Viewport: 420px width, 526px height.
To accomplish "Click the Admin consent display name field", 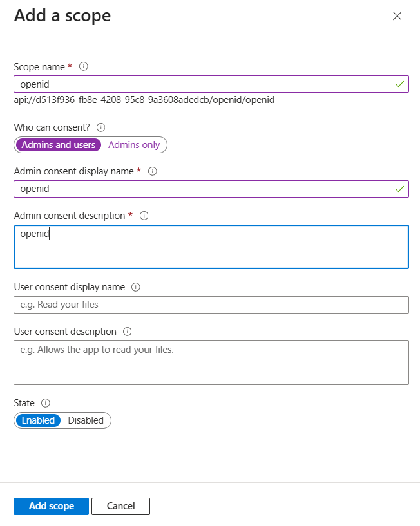I will (x=211, y=189).
